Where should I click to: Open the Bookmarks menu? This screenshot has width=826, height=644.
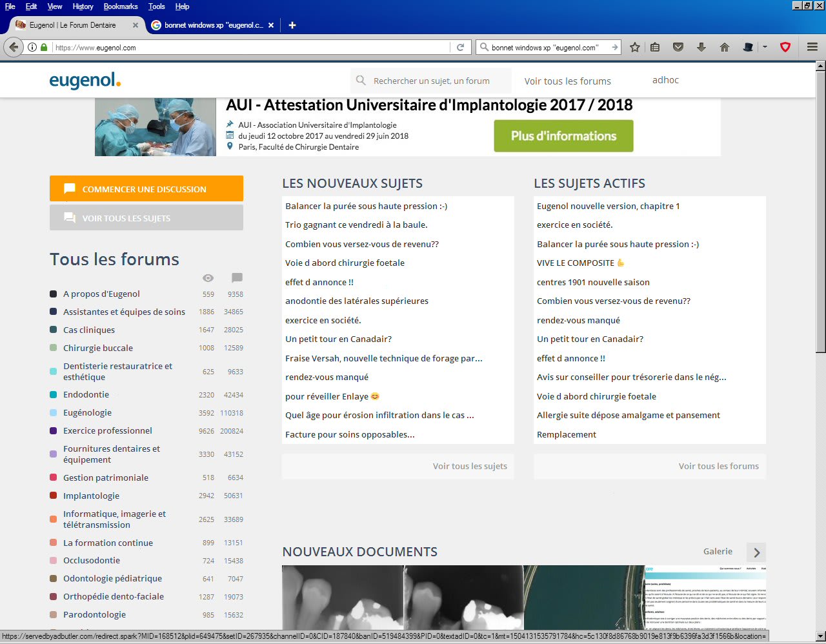pos(121,6)
